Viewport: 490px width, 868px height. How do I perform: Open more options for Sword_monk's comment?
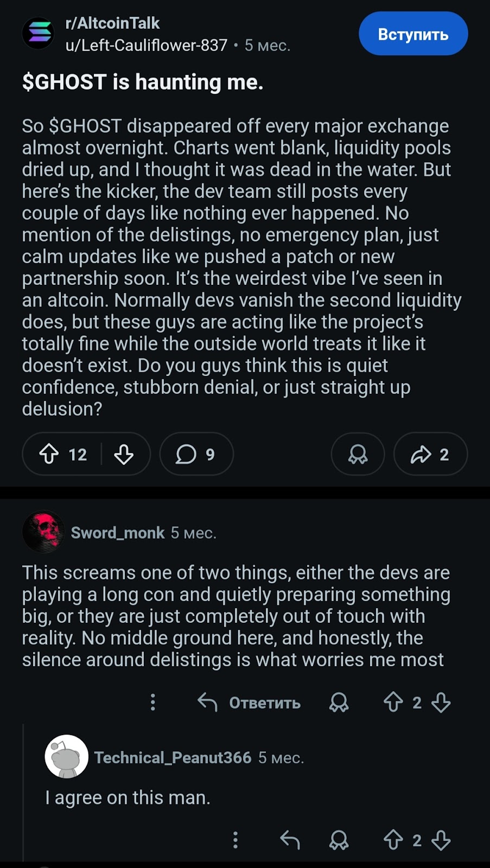pyautogui.click(x=153, y=703)
